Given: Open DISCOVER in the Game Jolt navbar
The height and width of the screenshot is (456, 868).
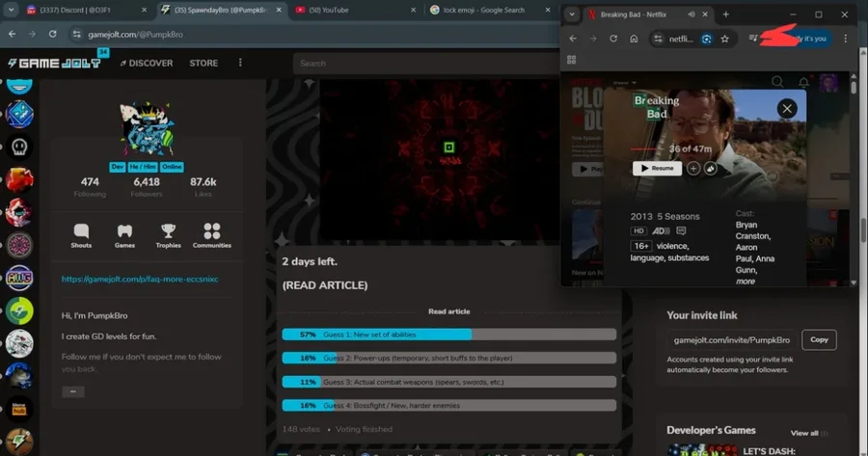Looking at the screenshot, I should click(147, 63).
